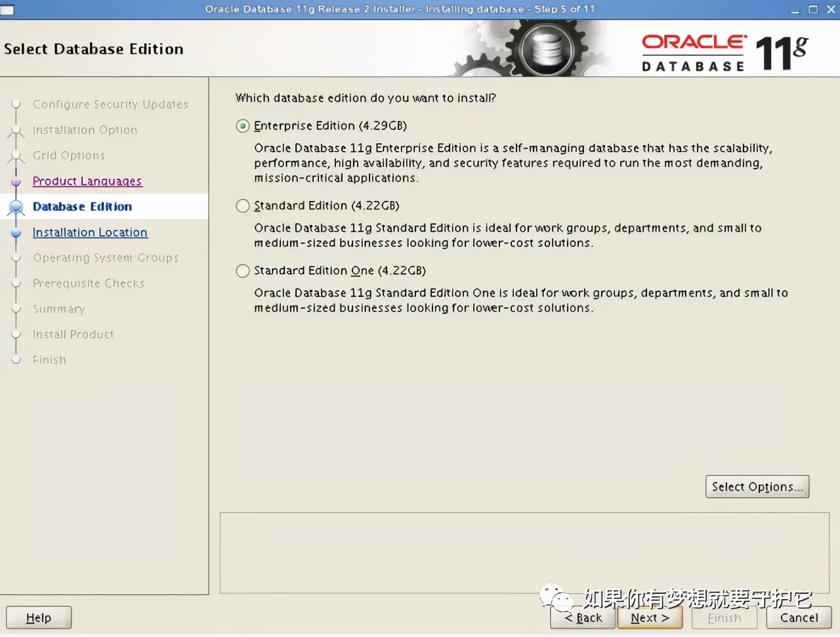Click the Select Database Edition heading
The image size is (840, 637).
click(94, 49)
